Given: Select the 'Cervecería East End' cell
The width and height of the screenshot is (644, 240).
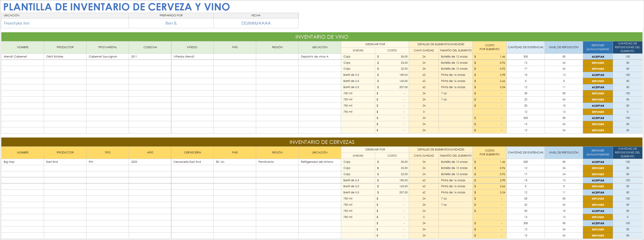Looking at the screenshot, I should 192,162.
